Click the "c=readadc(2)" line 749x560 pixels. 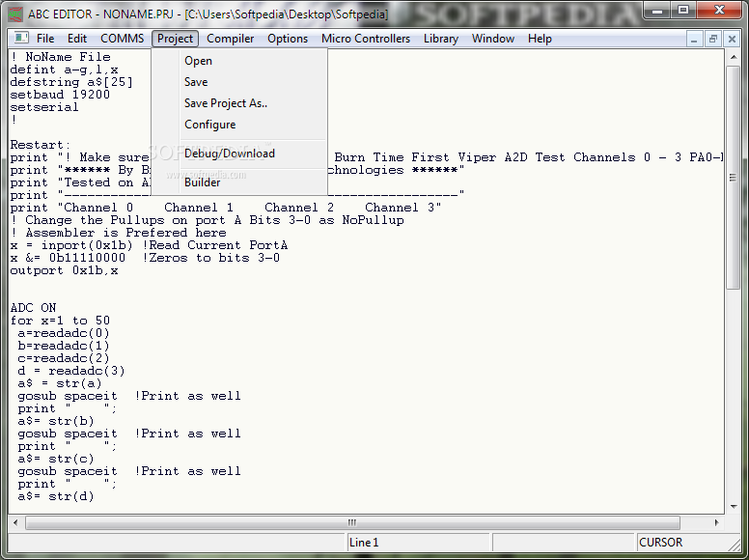coord(64,358)
